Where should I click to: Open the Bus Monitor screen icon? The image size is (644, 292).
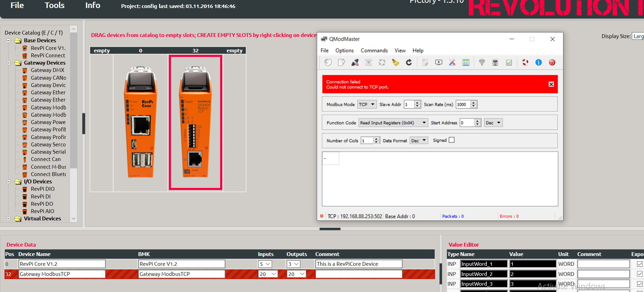[439, 62]
